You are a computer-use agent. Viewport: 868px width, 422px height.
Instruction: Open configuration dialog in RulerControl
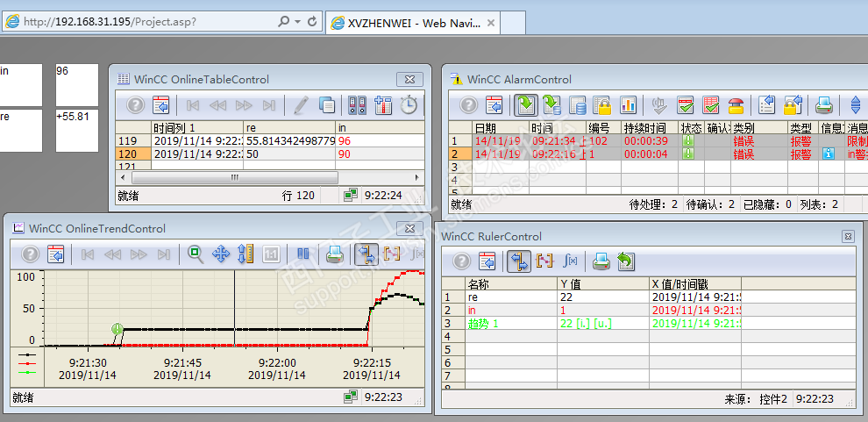(x=487, y=261)
